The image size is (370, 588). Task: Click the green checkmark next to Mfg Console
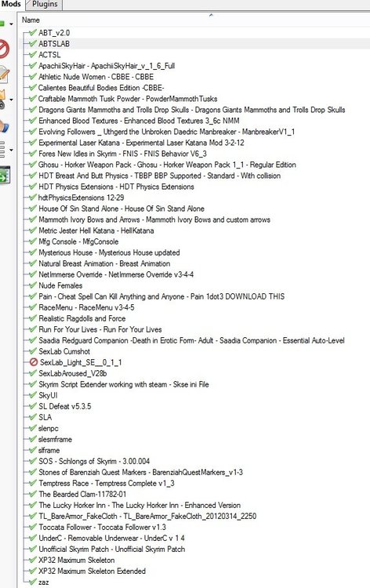33,241
